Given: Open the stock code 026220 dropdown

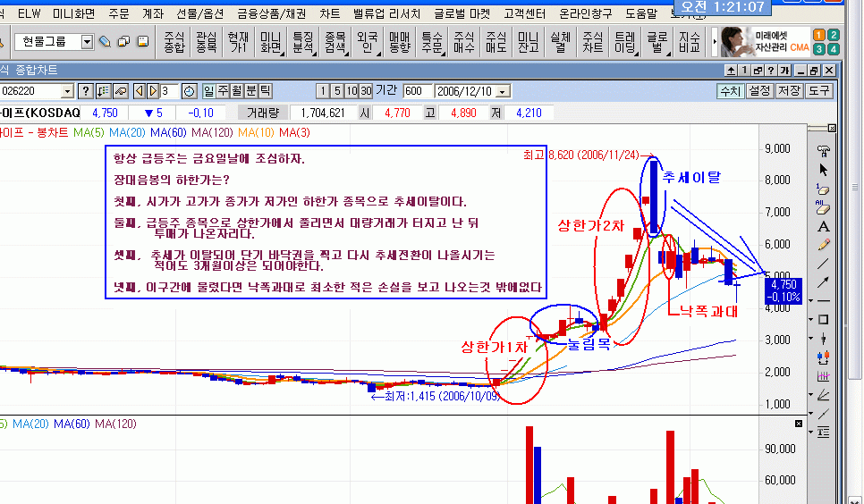Looking at the screenshot, I should pyautogui.click(x=67, y=91).
